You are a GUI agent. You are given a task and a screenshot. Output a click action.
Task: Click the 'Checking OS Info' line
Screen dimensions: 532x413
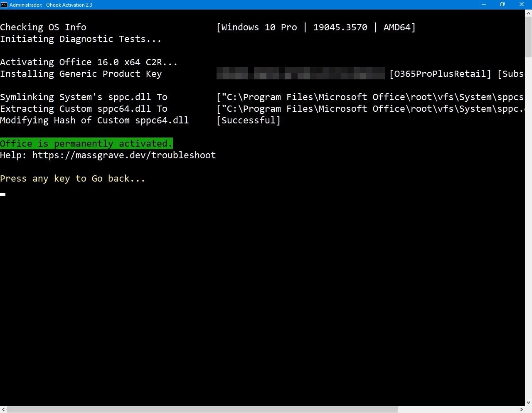tap(43, 27)
